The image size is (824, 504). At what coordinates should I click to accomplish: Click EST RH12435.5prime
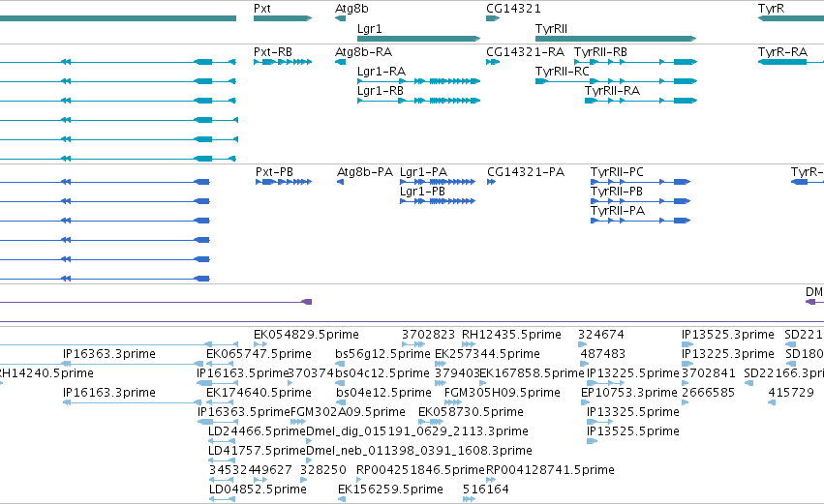pos(511,335)
